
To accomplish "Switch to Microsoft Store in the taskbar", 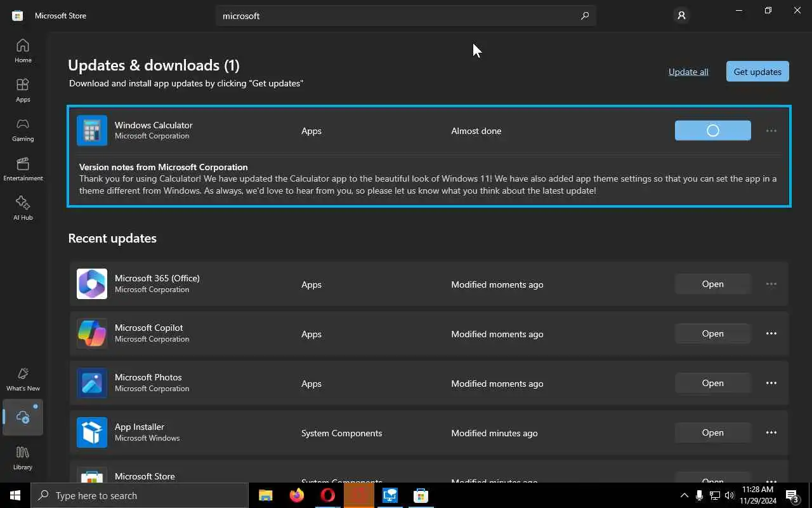I will [x=421, y=495].
